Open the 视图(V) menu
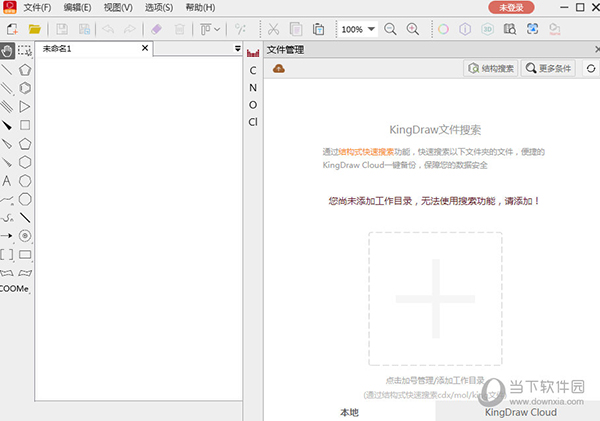The image size is (600, 421). (x=118, y=8)
